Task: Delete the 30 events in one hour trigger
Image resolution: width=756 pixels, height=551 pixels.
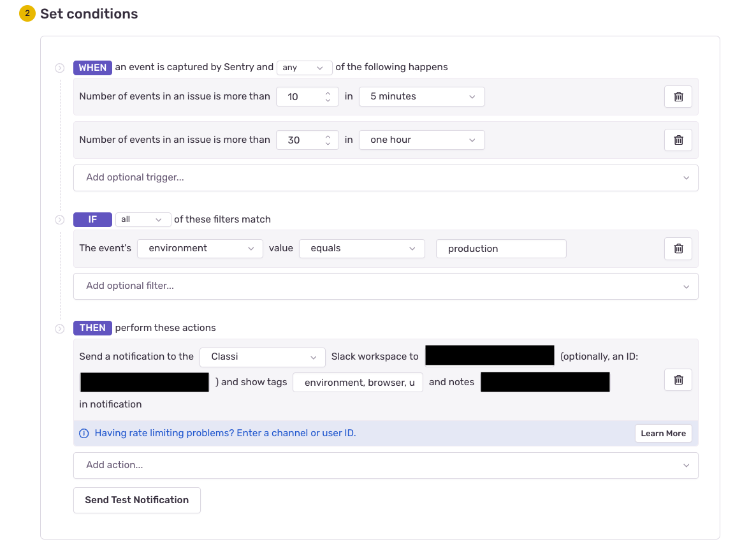Action: [678, 140]
